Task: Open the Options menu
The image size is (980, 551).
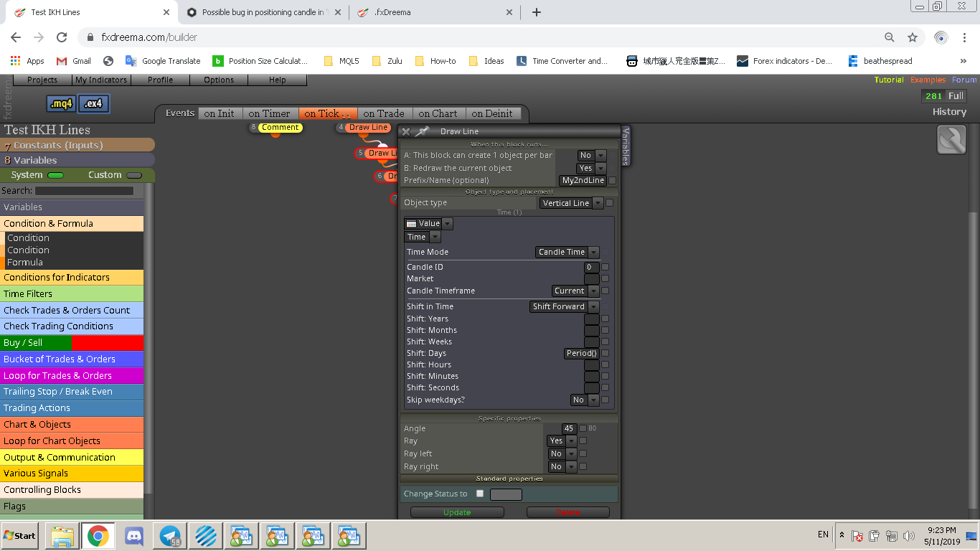Action: (x=219, y=80)
